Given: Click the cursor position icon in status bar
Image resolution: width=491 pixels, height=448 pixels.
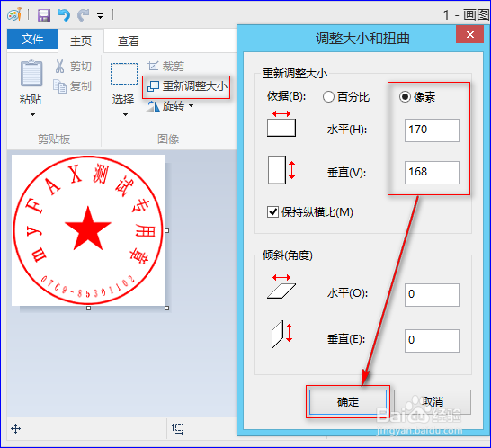Looking at the screenshot, I should click(15, 428).
